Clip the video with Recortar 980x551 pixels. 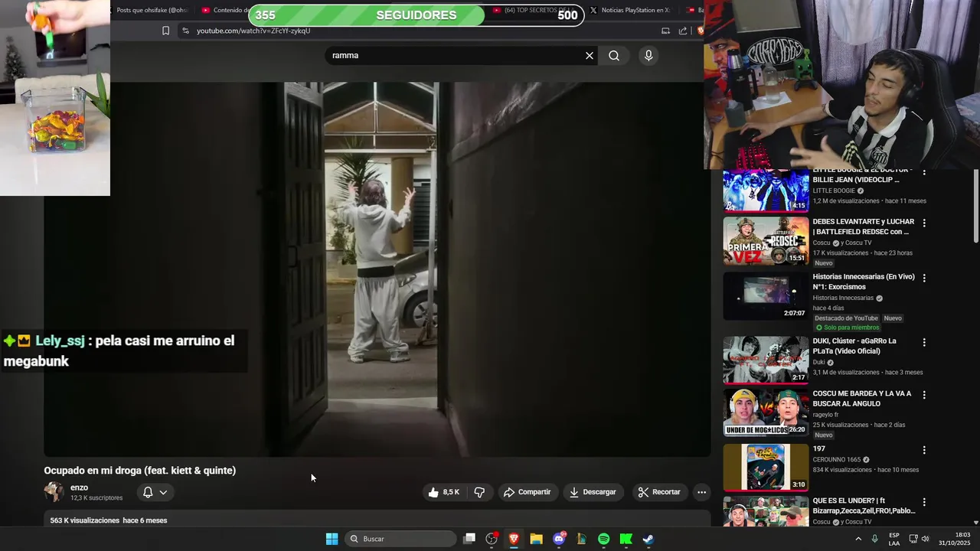point(659,492)
